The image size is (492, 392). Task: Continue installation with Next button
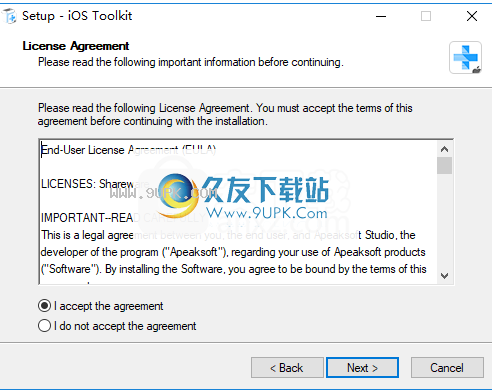tap(362, 368)
